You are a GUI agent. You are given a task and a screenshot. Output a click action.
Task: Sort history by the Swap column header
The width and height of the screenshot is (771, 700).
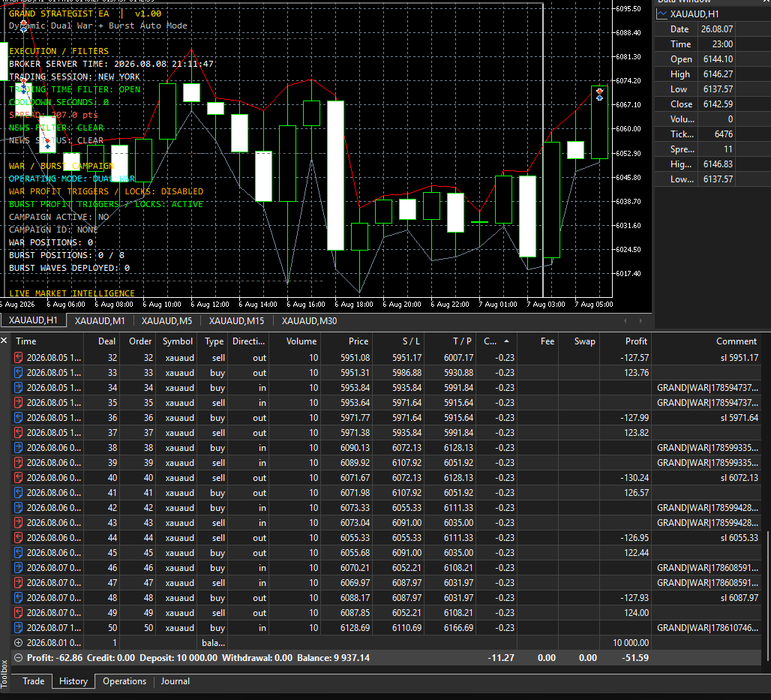[x=579, y=341]
